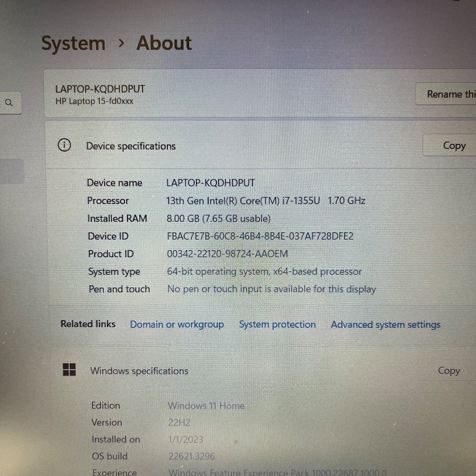Select the OS build 22621.3296 value

click(x=192, y=456)
